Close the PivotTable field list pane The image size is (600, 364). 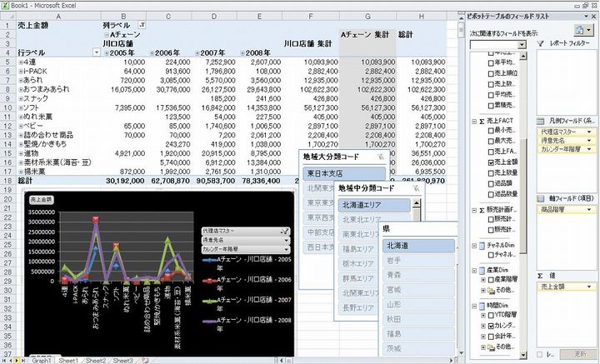point(594,16)
